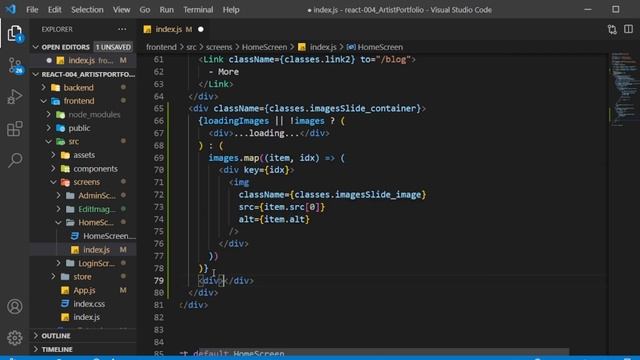Open Go menu

click(x=144, y=9)
